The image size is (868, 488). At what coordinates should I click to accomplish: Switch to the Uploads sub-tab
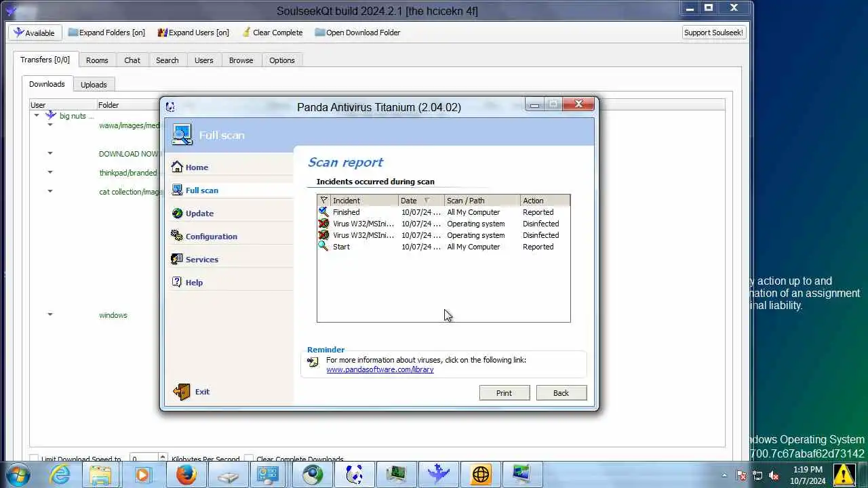point(94,85)
